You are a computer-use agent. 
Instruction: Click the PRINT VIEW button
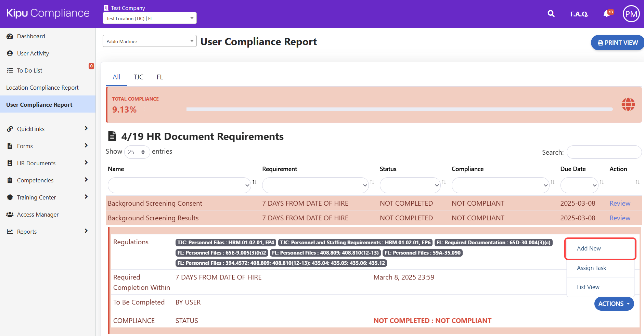tap(618, 43)
